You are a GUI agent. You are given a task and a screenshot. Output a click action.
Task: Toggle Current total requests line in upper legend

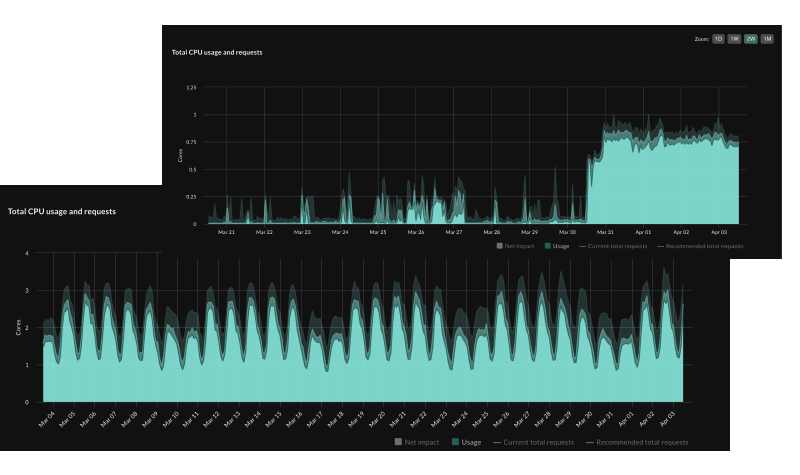(613, 246)
